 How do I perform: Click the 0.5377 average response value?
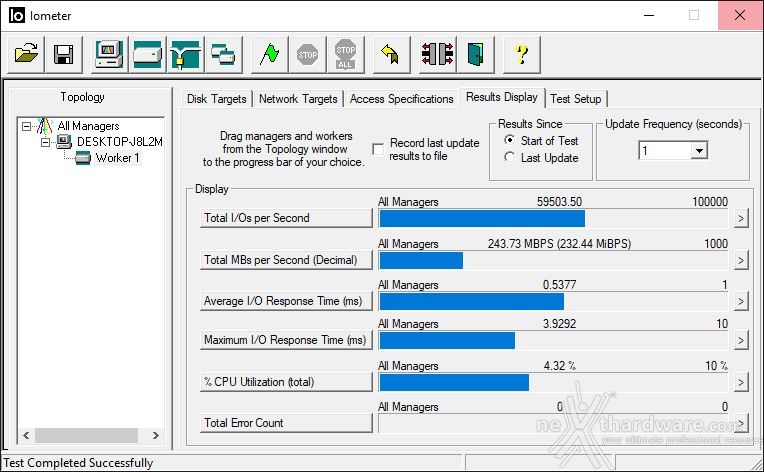coord(559,284)
